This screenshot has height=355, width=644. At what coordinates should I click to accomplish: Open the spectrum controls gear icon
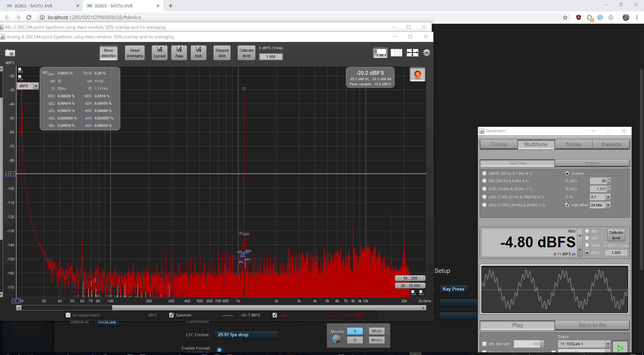tap(427, 53)
